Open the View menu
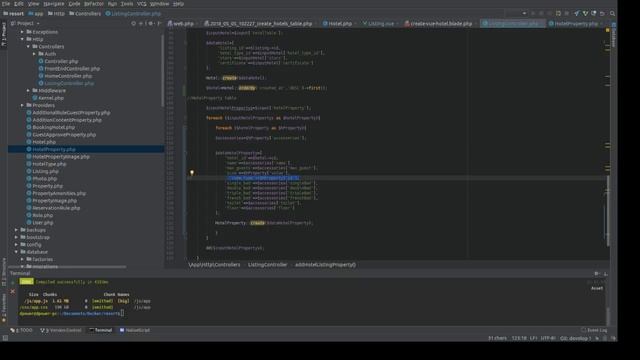This screenshot has width=640, height=360. coord(33,4)
